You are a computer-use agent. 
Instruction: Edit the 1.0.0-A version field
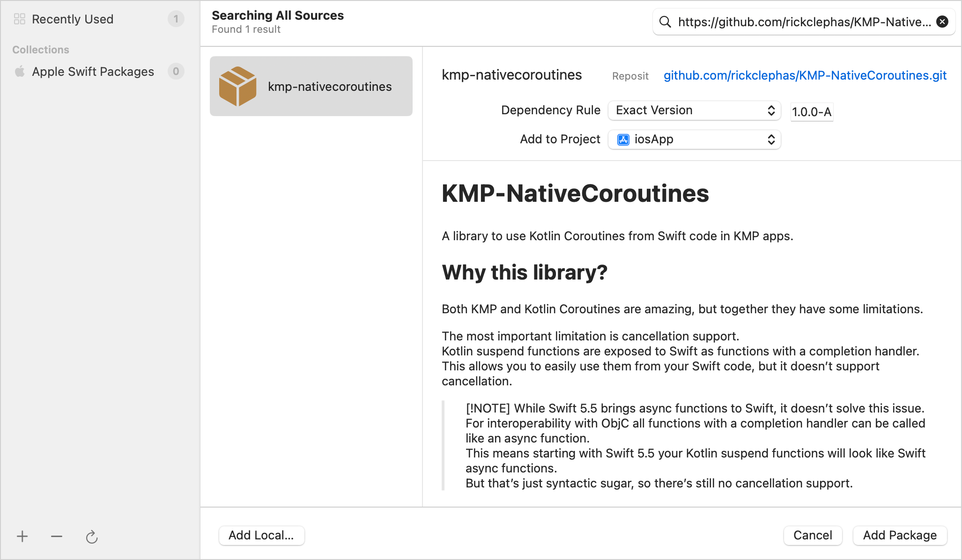pos(812,111)
